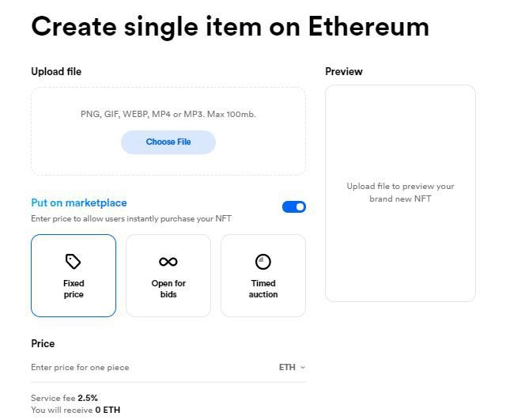Image resolution: width=506 pixels, height=420 pixels.
Task: Toggle the Put on marketplace switch
Action: click(x=294, y=207)
